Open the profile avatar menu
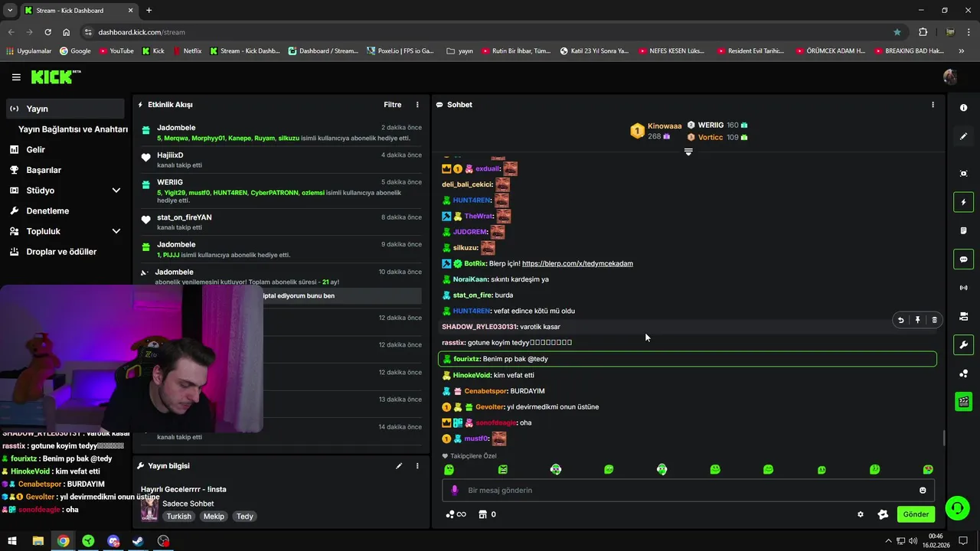 (x=950, y=77)
